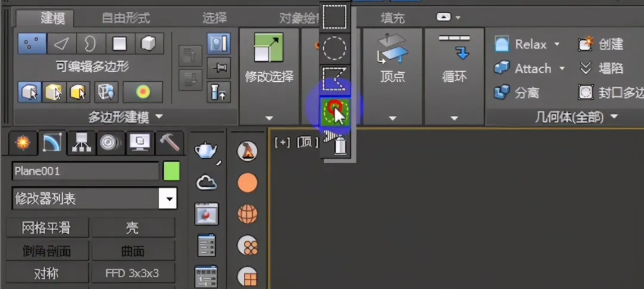This screenshot has height=289, width=644.
Task: Click the test-tube stack icon under Pin Stack
Action: (218, 92)
